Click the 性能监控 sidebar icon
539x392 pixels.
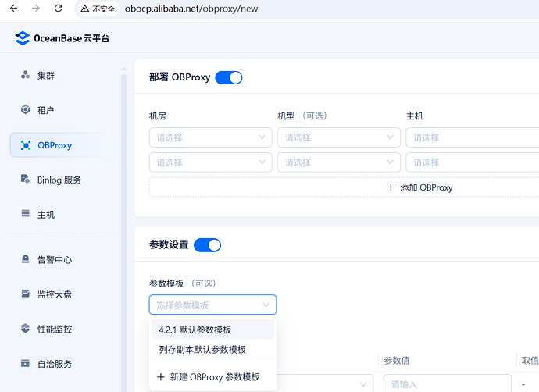tap(25, 328)
